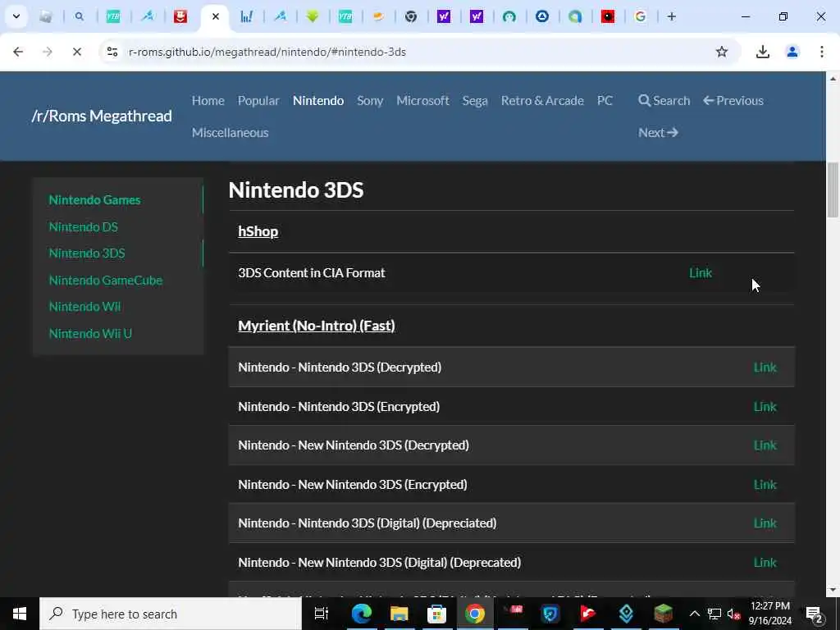Open the blue shield app on taskbar
The width and height of the screenshot is (840, 630).
(x=550, y=614)
